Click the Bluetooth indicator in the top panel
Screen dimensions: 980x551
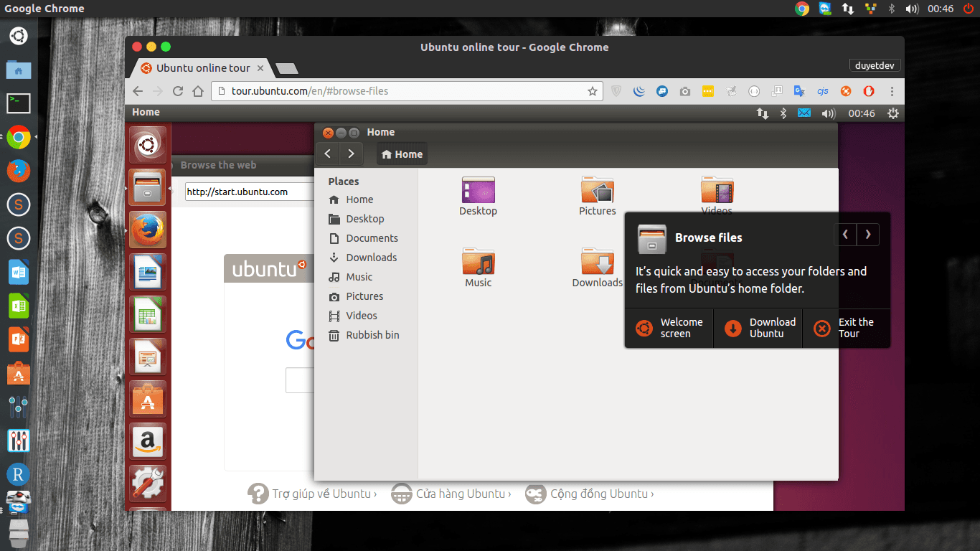coord(891,9)
